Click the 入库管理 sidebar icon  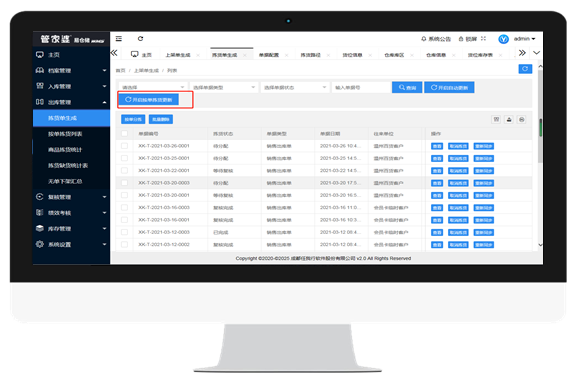click(40, 86)
